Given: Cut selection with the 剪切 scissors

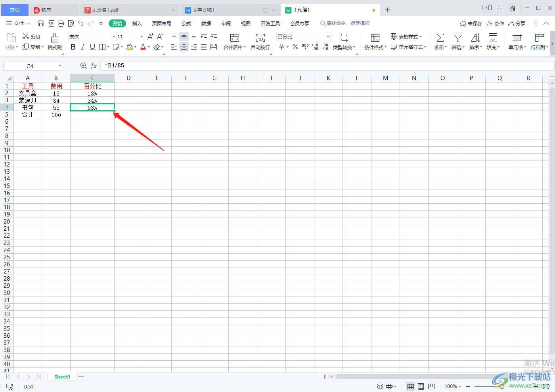Looking at the screenshot, I should (31, 36).
